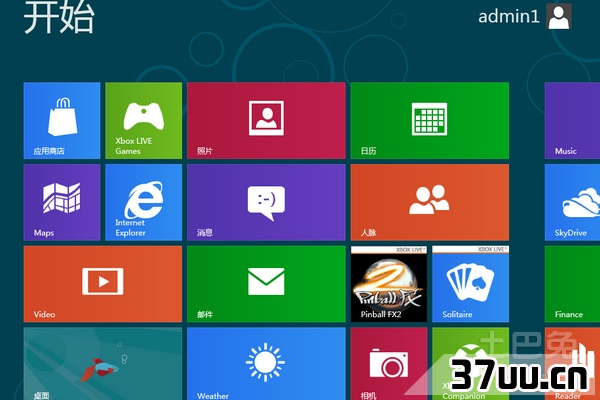Launch the Pinball FX2 game tile
This screenshot has height=400, width=600.
point(389,284)
